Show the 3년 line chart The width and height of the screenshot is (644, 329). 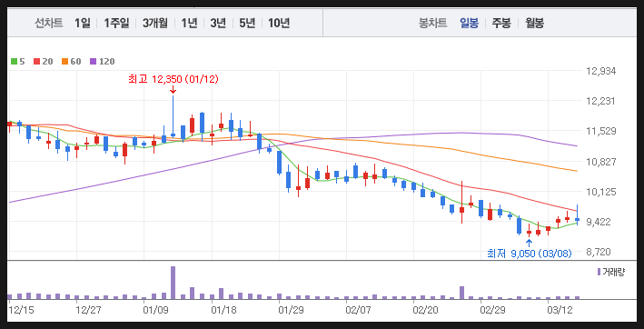(218, 23)
